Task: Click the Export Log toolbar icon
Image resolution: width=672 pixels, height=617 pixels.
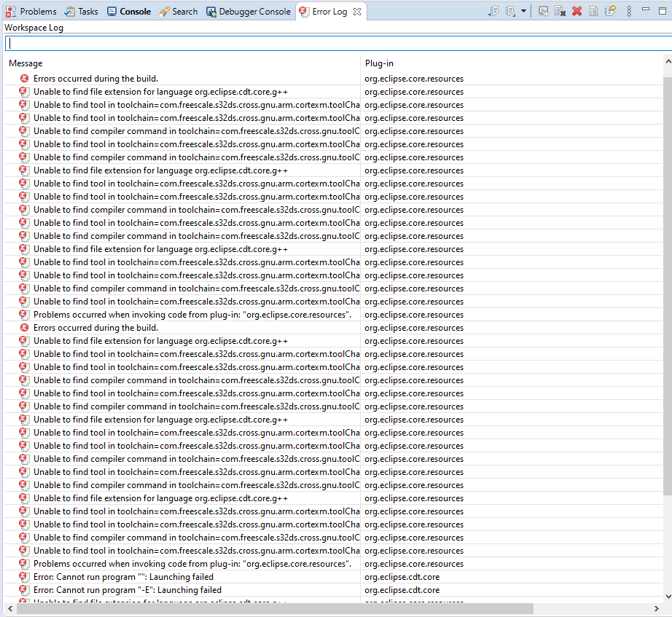Action: point(493,11)
